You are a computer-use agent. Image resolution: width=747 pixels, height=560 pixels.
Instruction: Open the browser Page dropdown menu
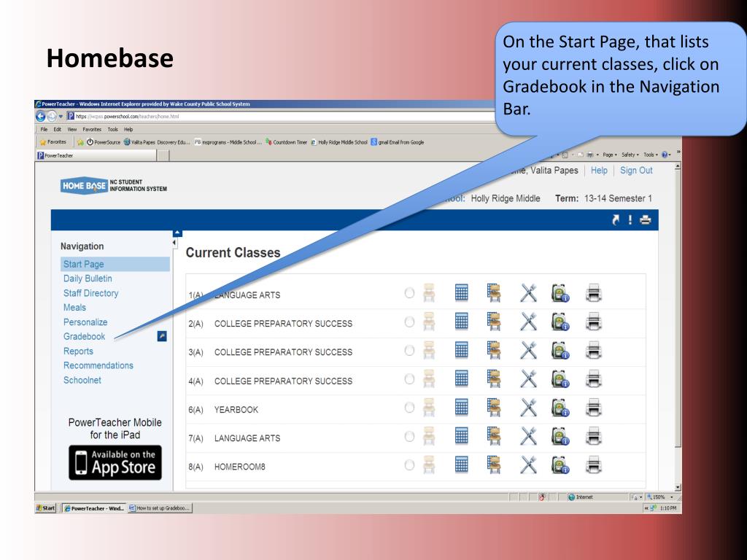609,155
